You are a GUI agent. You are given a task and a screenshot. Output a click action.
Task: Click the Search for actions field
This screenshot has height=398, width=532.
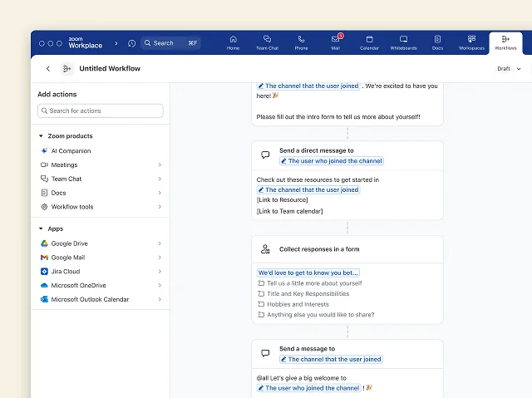pyautogui.click(x=101, y=111)
